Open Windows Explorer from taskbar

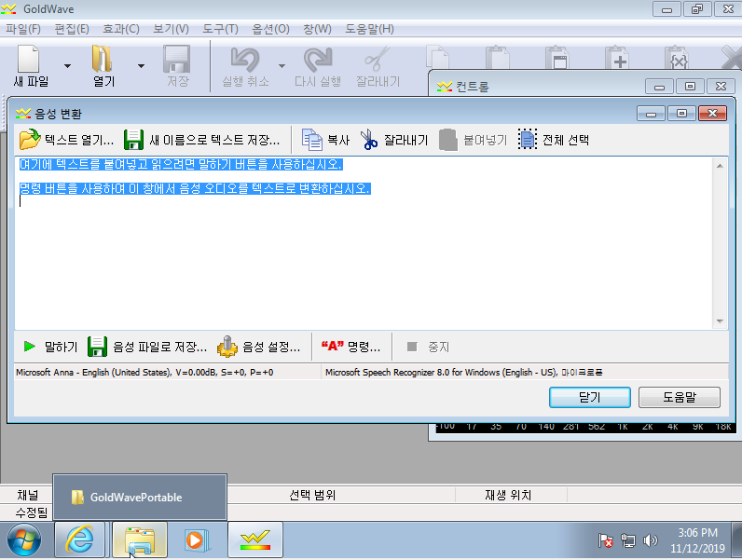140,540
